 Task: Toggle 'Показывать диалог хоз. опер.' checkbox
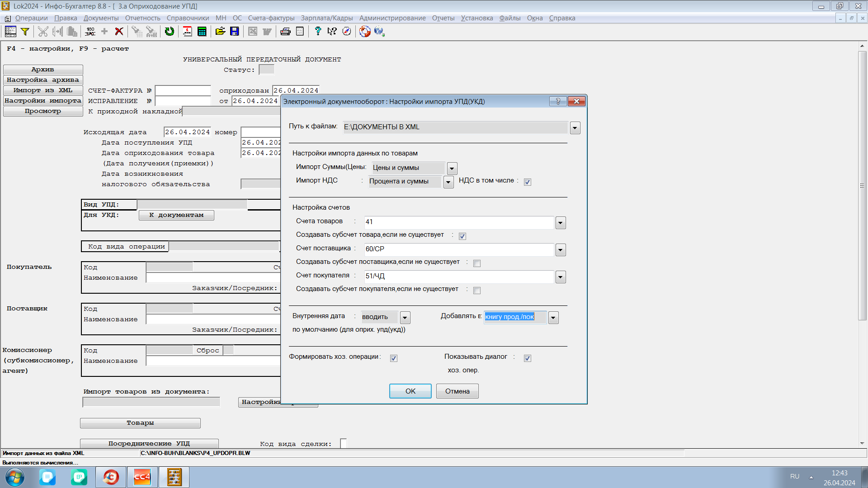coord(527,358)
